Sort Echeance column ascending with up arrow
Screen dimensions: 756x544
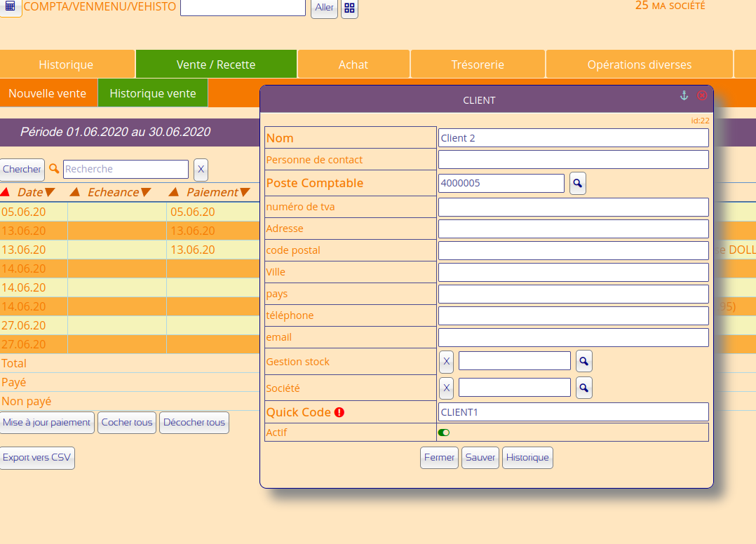pos(75,192)
